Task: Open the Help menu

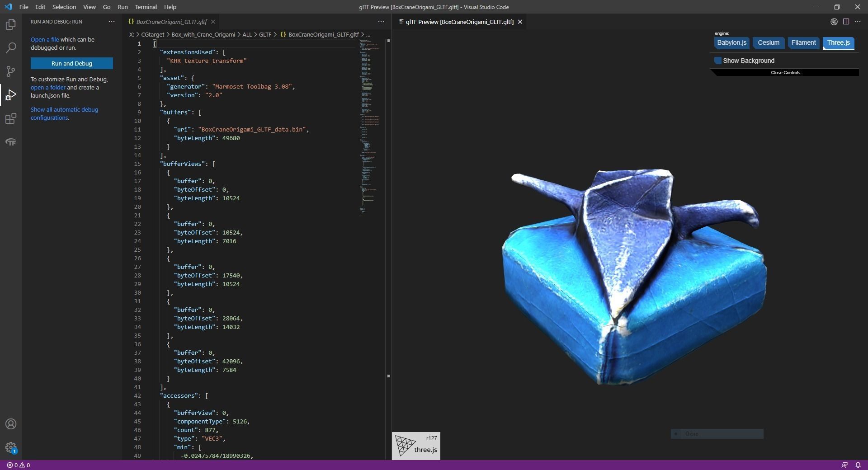Action: point(170,7)
